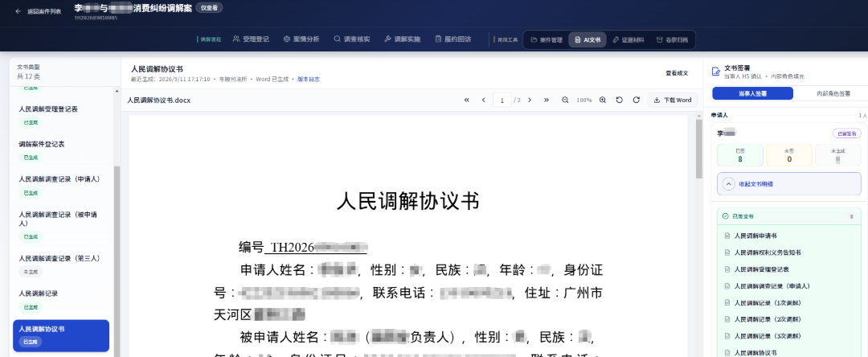Screen dimensions: 868x357
Task: Select 人民调解受理登记表 in document list
Action: pos(60,115)
